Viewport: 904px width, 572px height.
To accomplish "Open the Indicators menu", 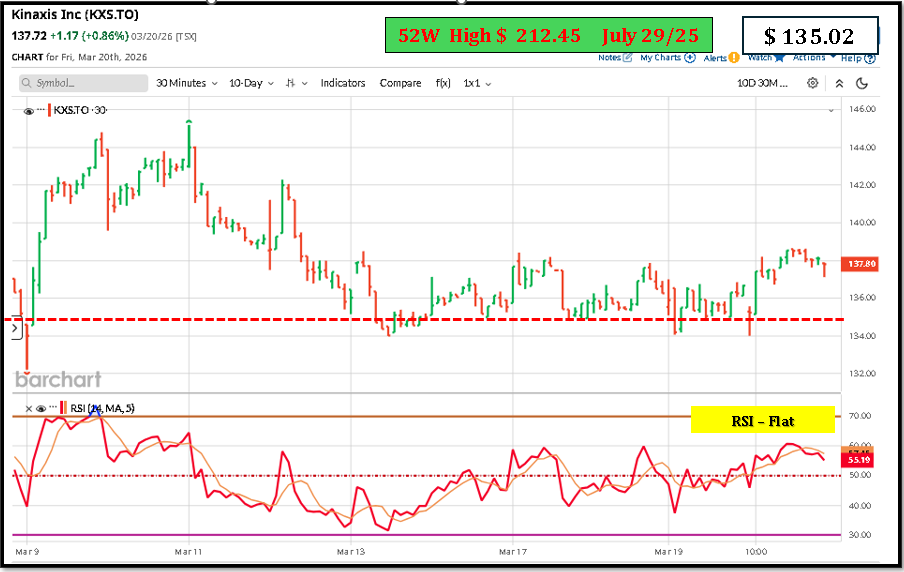I will point(343,83).
